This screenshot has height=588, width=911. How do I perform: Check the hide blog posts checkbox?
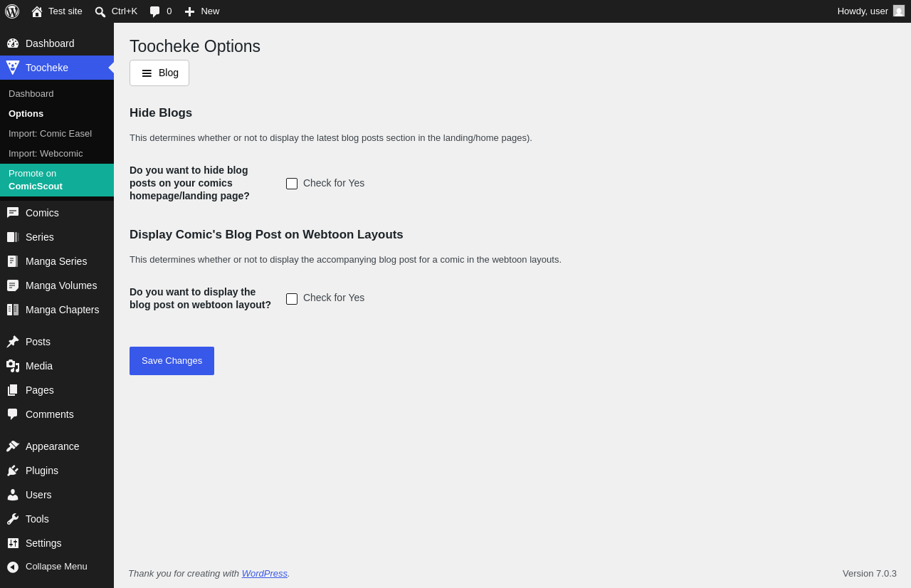pos(292,184)
